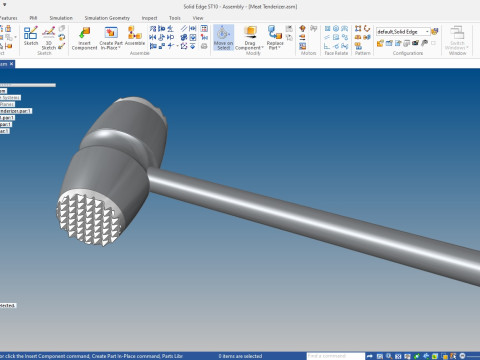Image resolution: width=480 pixels, height=360 pixels.
Task: Open the Create Part In-Place dropdown arrow
Action: [119, 48]
